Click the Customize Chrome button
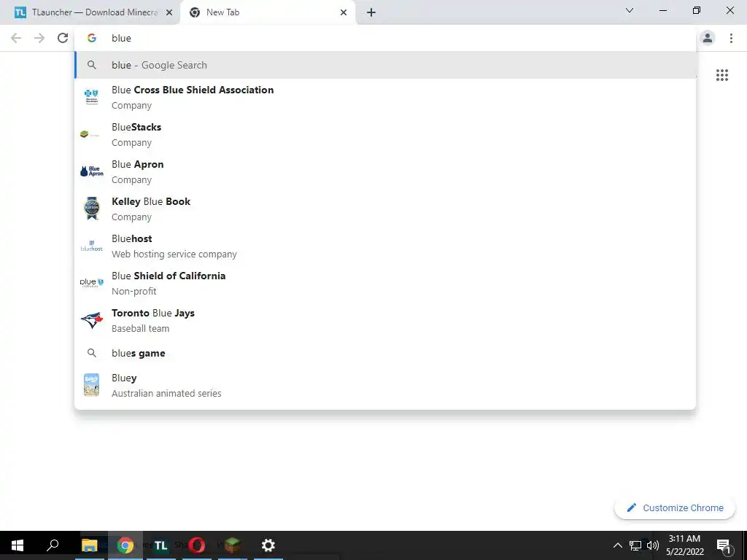The height and width of the screenshot is (560, 747). click(675, 507)
